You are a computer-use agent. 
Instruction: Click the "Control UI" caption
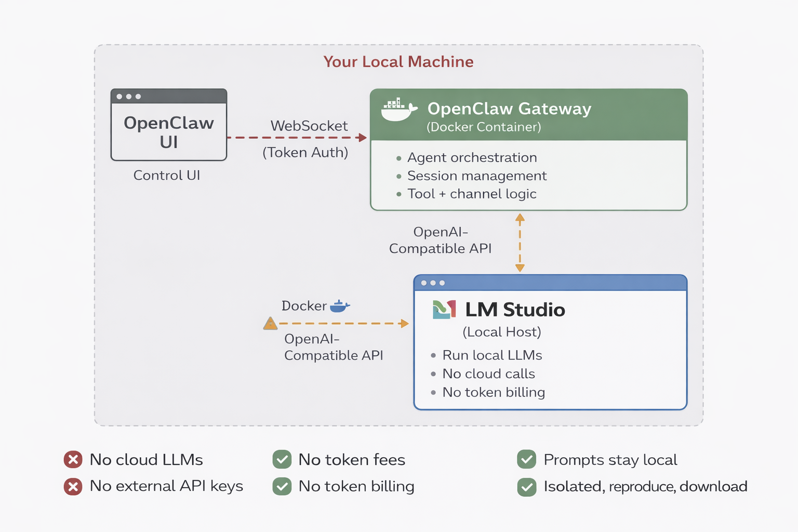167,175
